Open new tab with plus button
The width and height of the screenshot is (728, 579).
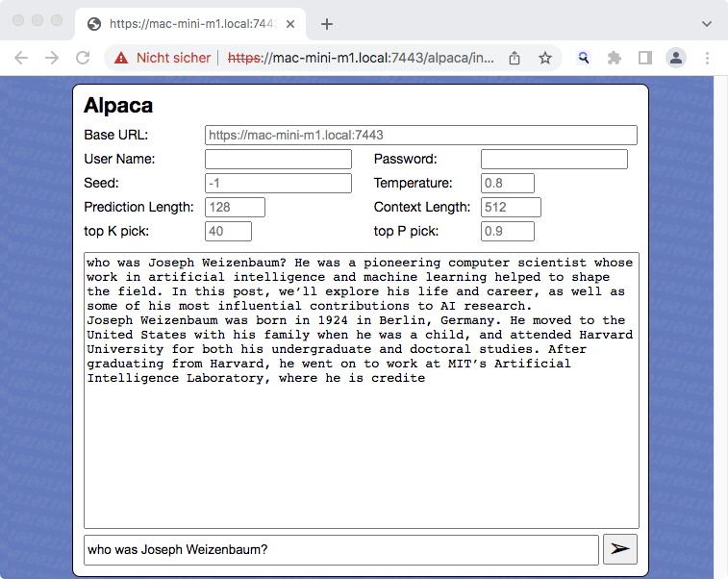tap(327, 24)
